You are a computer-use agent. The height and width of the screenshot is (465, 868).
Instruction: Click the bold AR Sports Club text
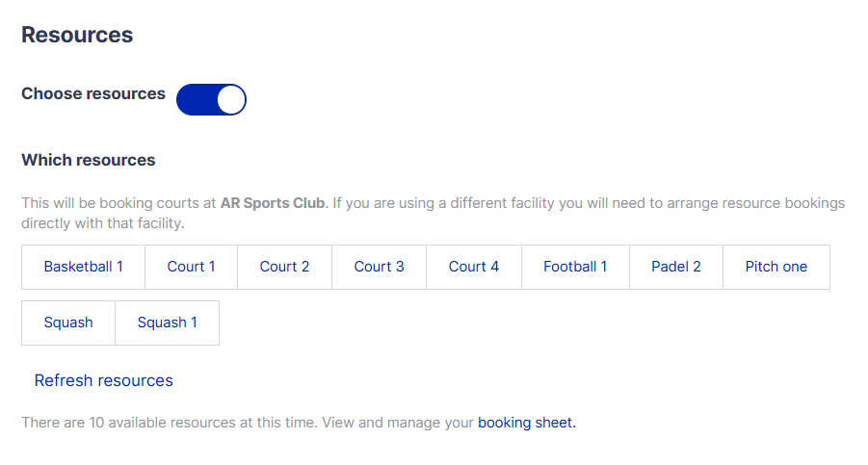274,203
